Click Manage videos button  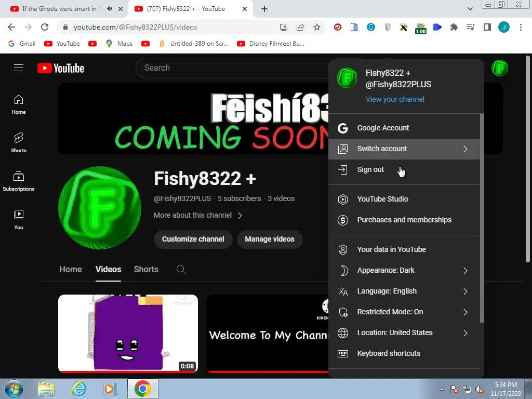[x=270, y=239]
